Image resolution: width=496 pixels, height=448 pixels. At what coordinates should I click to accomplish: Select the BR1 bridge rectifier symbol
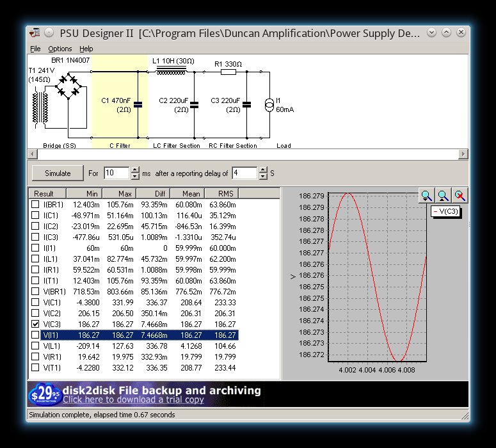68,86
